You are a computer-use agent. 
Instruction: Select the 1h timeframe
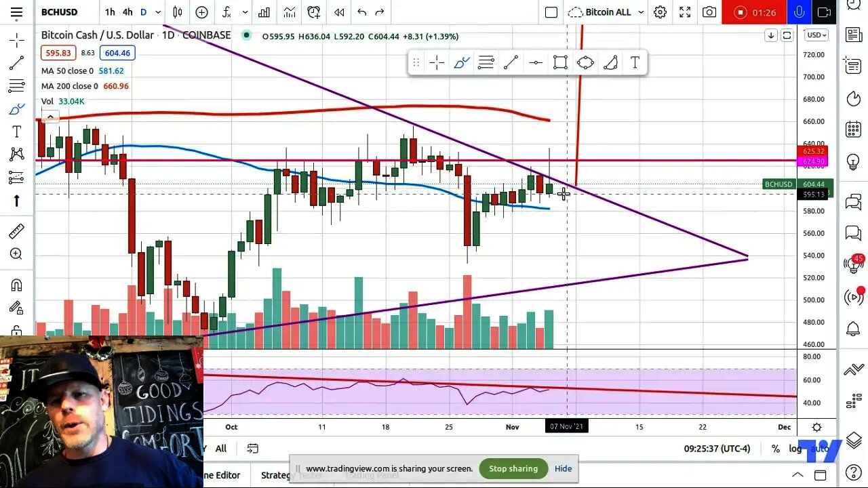110,12
